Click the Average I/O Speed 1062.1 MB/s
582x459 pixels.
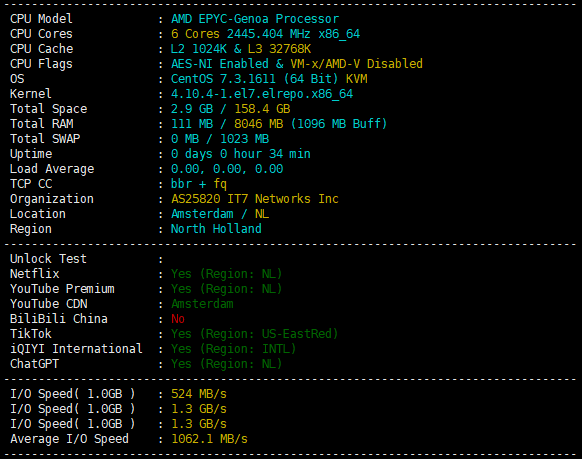(x=209, y=439)
